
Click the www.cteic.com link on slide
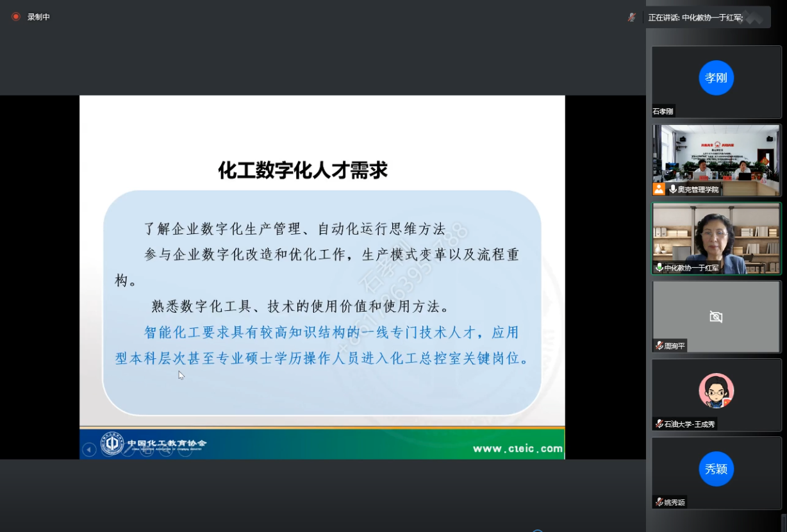tap(517, 449)
